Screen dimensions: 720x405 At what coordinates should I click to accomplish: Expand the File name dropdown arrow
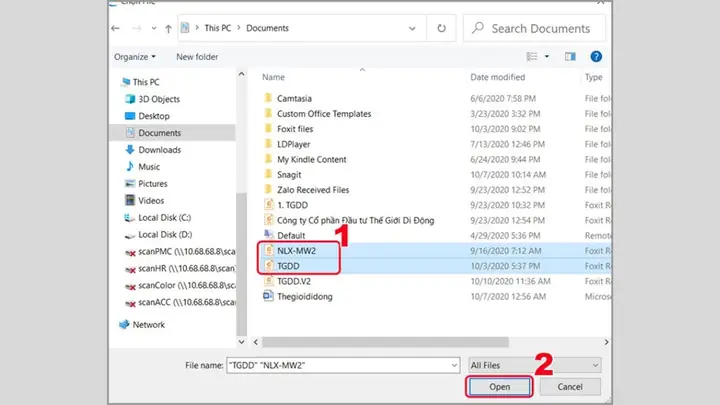(454, 366)
